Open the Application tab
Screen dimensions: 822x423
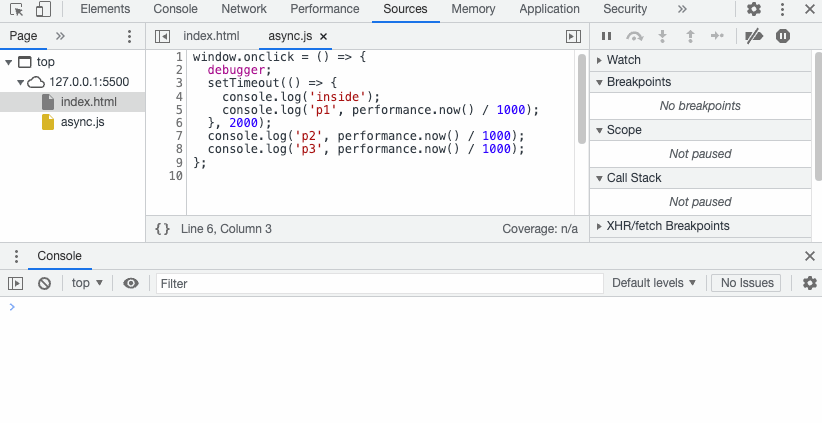(x=549, y=9)
